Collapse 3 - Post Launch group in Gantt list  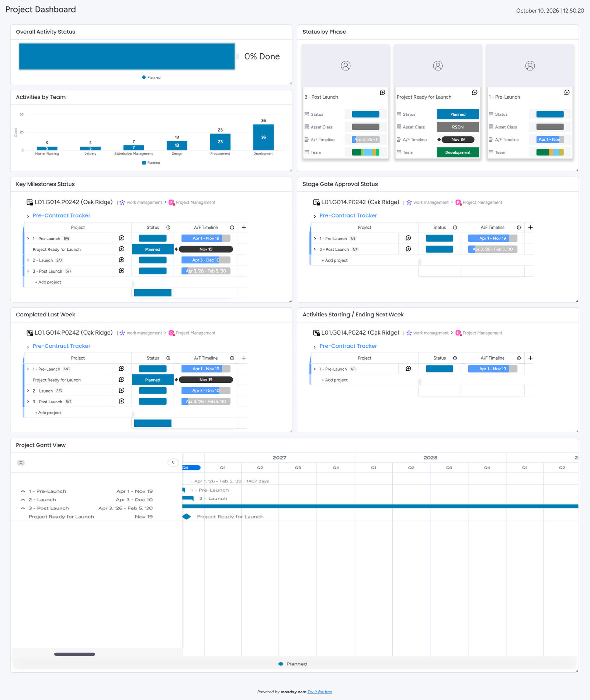click(23, 508)
